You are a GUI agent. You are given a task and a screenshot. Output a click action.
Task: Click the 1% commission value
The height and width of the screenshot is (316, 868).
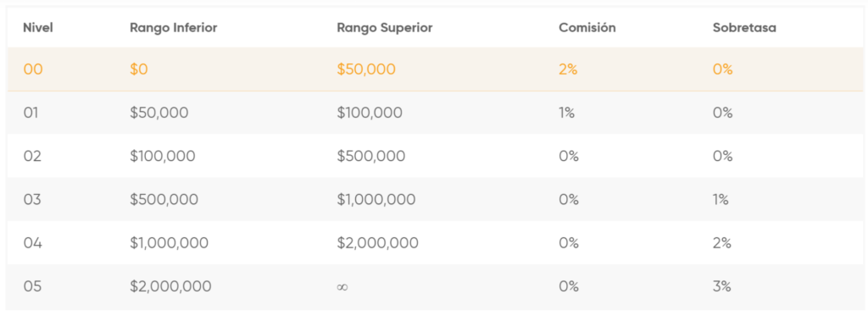pyautogui.click(x=567, y=113)
